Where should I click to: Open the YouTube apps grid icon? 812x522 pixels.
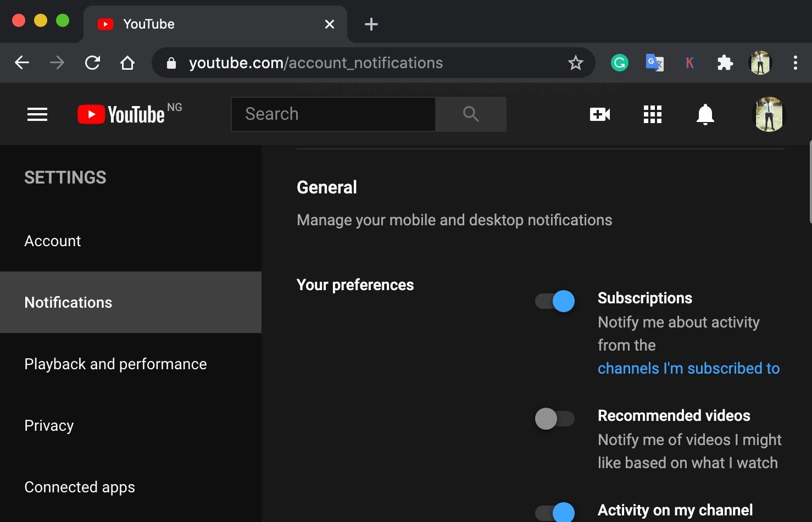pyautogui.click(x=652, y=114)
